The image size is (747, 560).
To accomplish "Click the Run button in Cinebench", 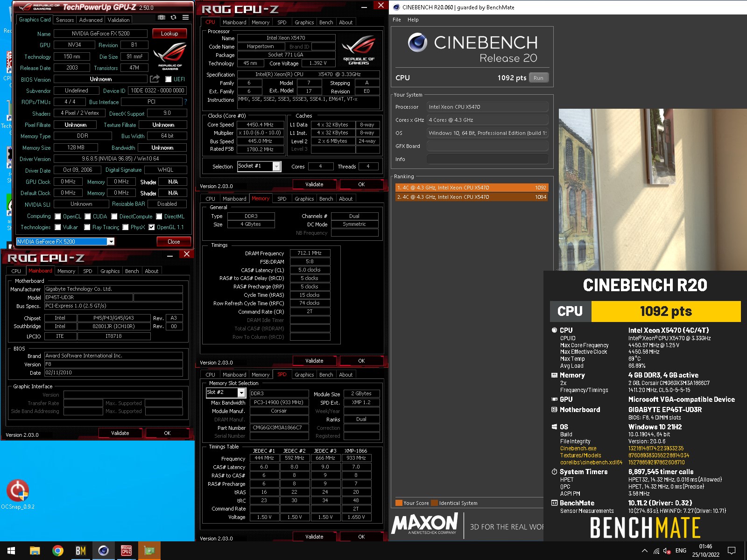I will pos(538,78).
